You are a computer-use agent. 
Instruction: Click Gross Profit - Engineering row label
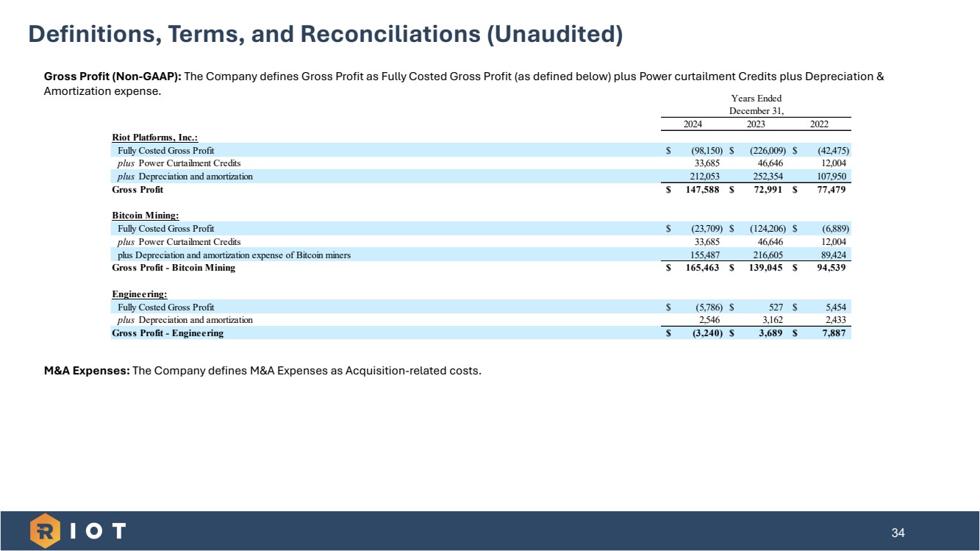(x=168, y=333)
